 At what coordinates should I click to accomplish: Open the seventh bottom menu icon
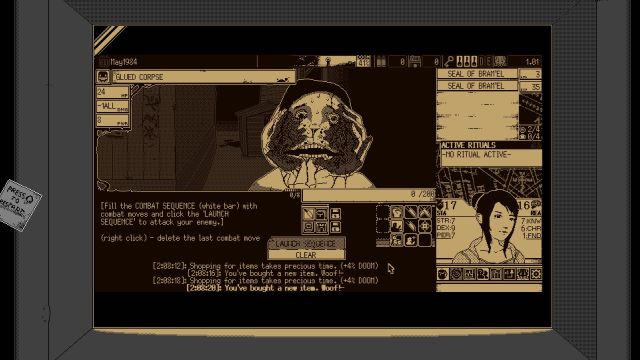tap(522, 274)
